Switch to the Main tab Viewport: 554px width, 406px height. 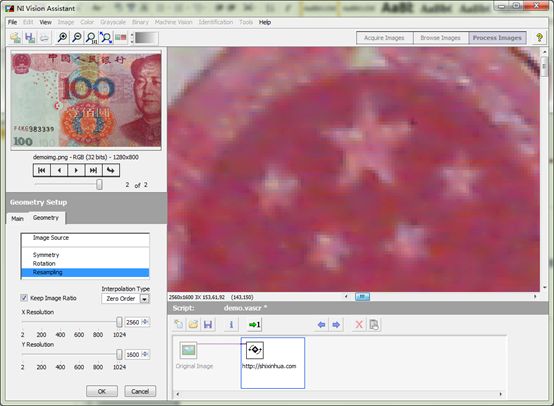17,219
